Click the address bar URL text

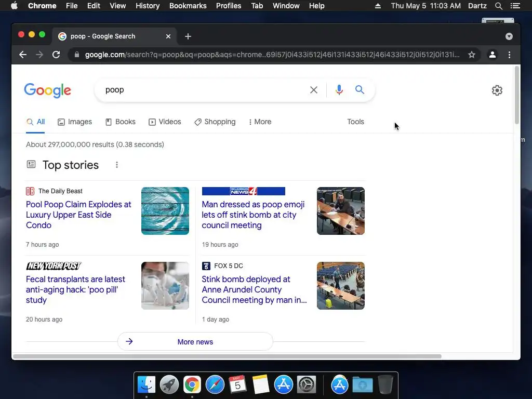272,55
